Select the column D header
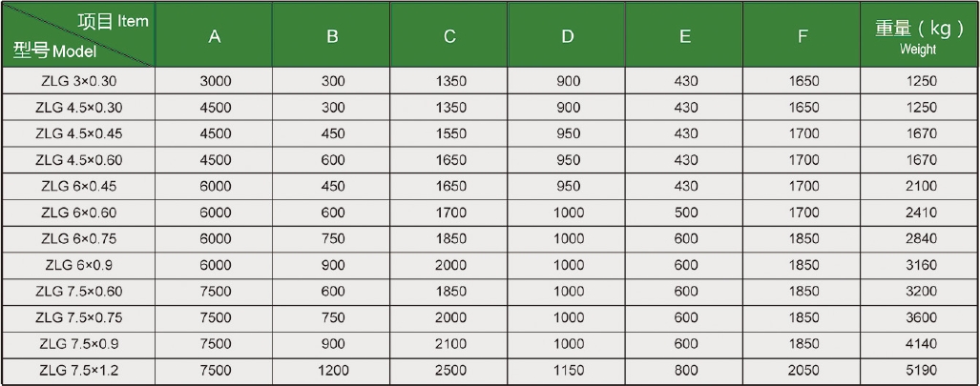Viewport: 980px width, 386px height. coord(567,34)
